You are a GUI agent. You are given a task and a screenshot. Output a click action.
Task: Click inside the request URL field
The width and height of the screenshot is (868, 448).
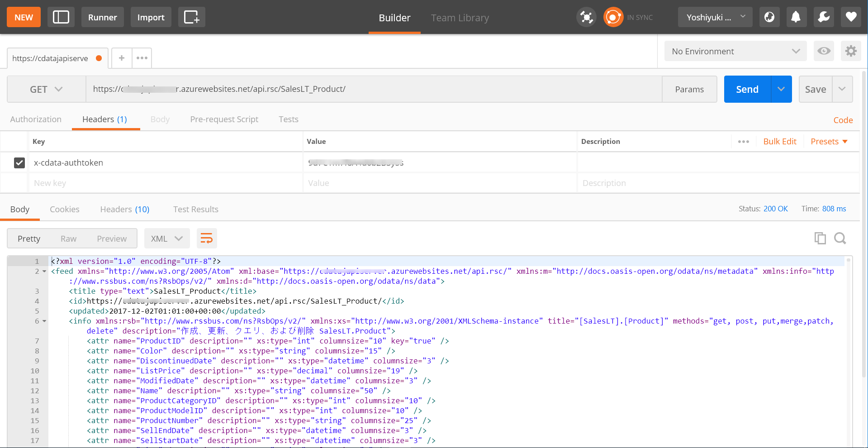click(x=362, y=89)
